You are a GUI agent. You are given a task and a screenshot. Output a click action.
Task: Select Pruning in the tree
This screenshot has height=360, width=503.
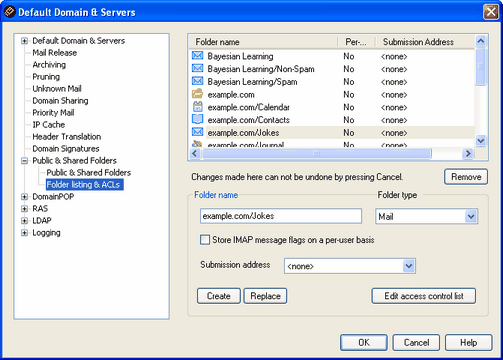click(46, 77)
